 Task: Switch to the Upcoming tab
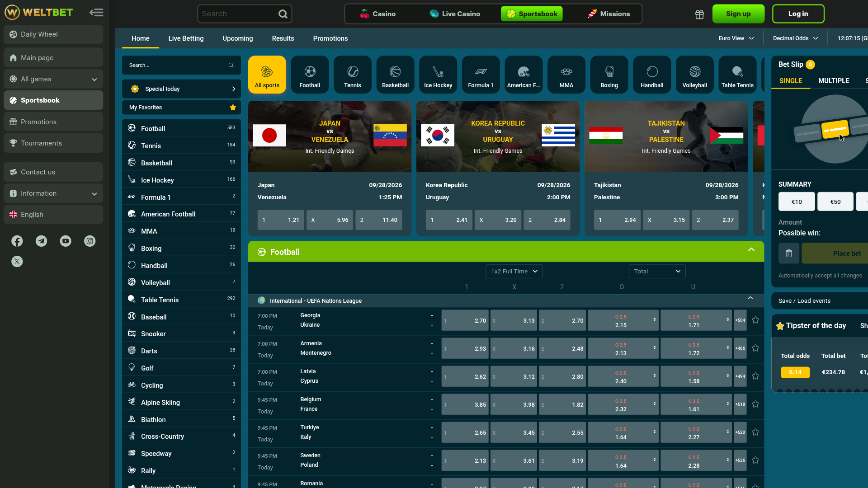238,38
